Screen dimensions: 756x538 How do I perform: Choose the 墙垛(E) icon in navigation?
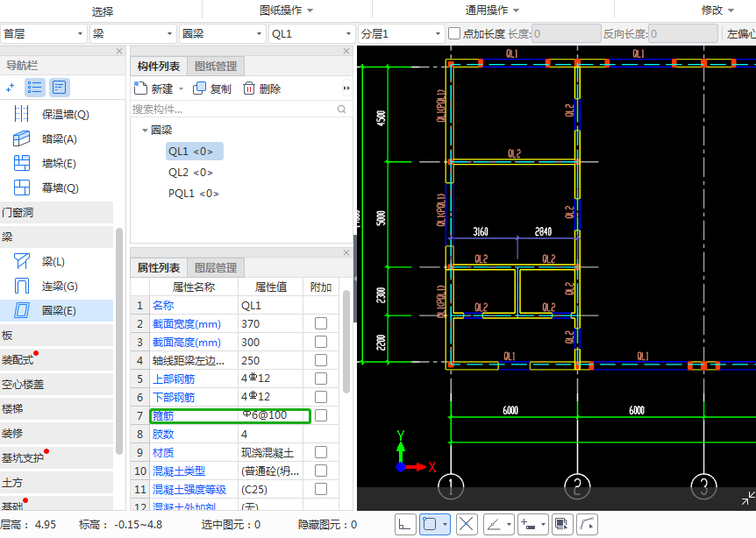22,163
